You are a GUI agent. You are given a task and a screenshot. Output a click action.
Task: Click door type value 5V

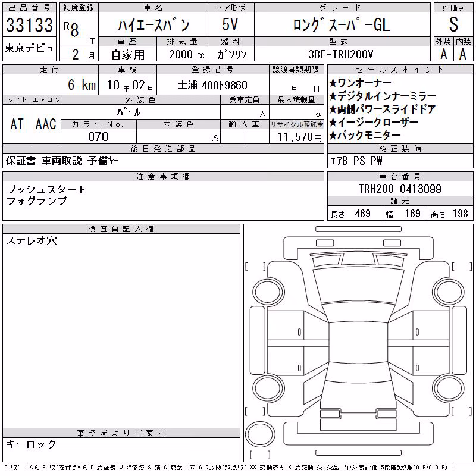click(230, 24)
